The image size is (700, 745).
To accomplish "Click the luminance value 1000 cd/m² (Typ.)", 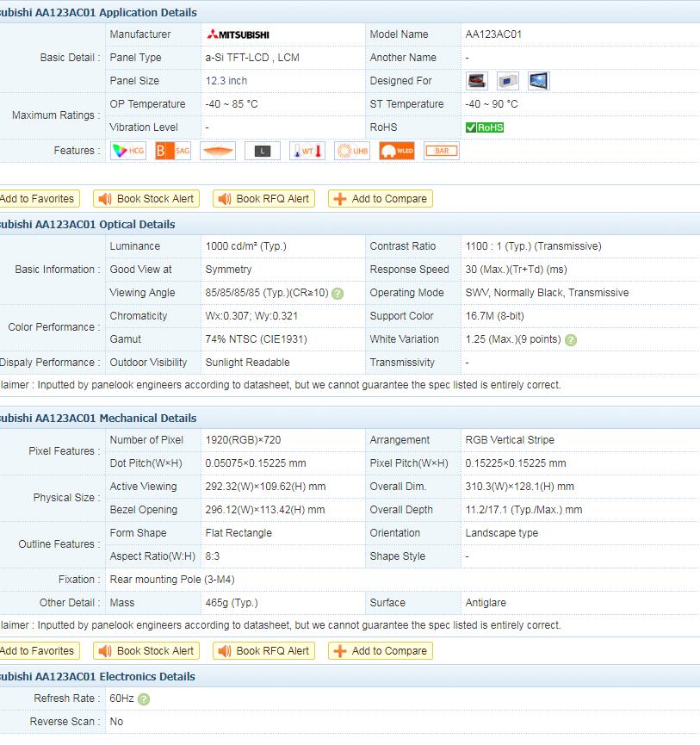I will [x=246, y=246].
